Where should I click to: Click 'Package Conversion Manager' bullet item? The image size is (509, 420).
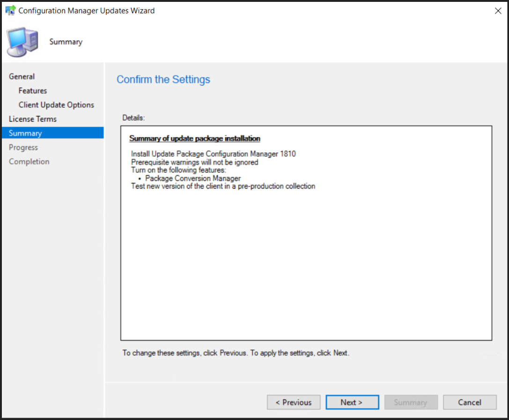click(x=193, y=178)
